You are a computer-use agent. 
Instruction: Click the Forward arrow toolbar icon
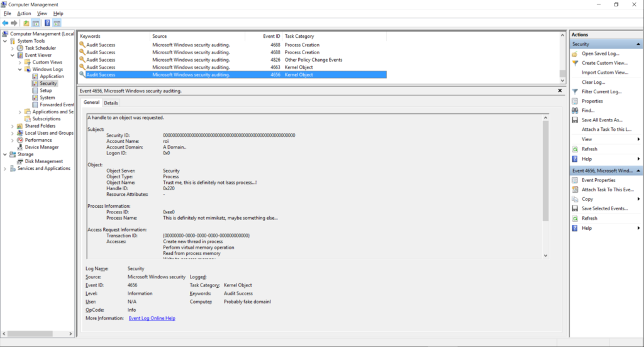point(14,23)
